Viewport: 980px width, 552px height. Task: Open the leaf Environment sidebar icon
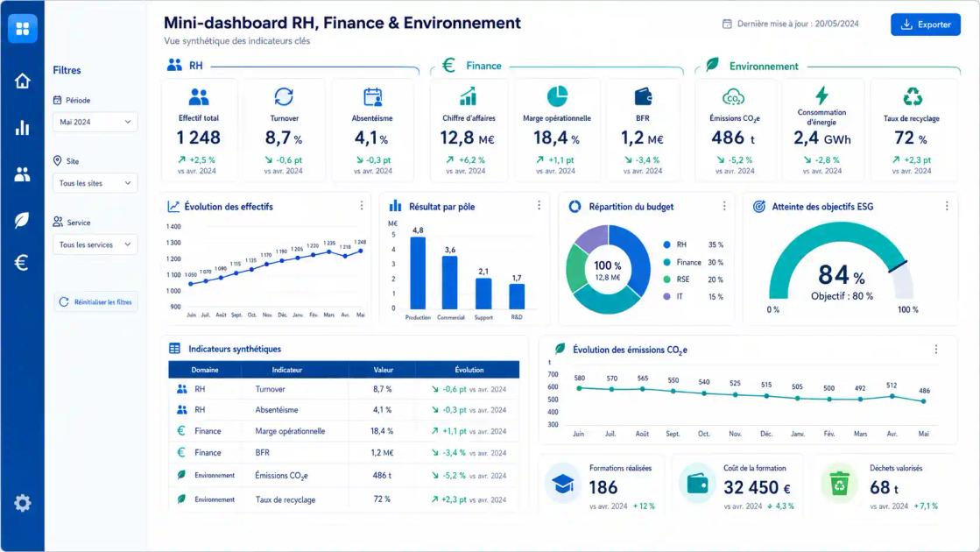pyautogui.click(x=22, y=220)
